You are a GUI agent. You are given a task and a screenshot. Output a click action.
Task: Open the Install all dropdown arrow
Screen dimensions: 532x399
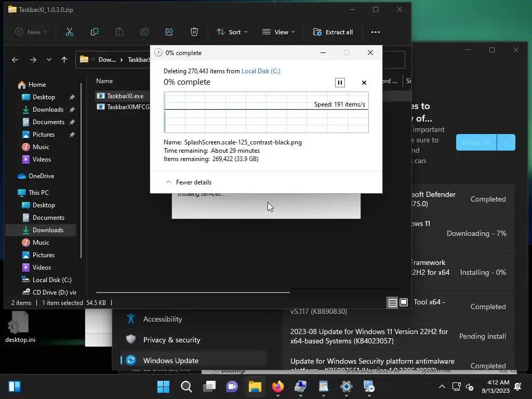coord(506,142)
